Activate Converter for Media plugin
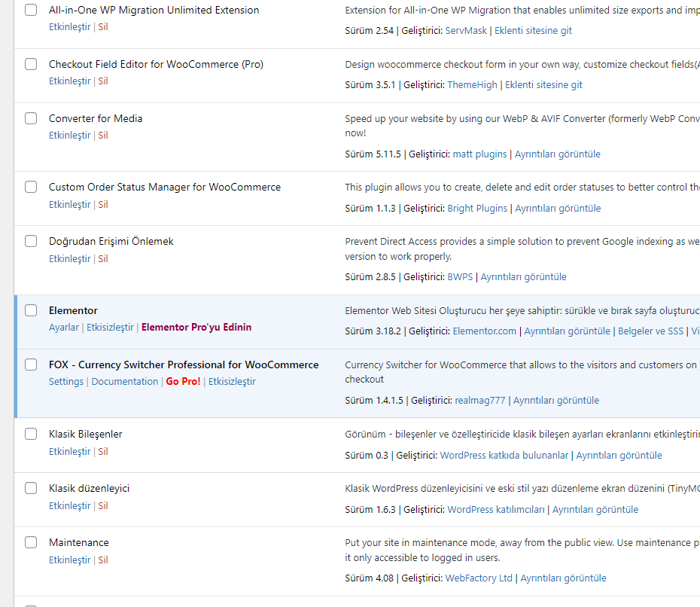The height and width of the screenshot is (607, 700). tap(70, 136)
